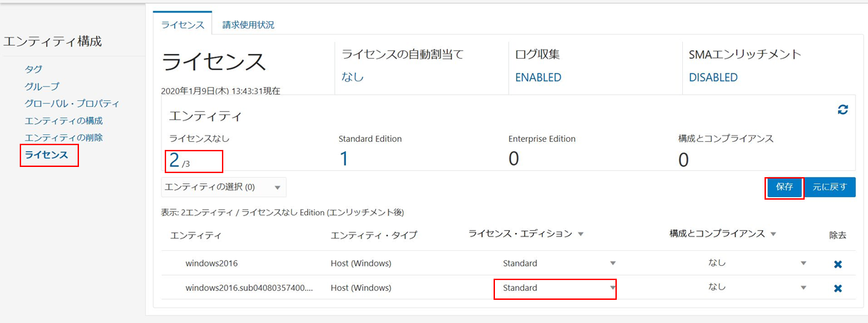Open タグ in the sidebar
The width and height of the screenshot is (868, 323).
33,70
